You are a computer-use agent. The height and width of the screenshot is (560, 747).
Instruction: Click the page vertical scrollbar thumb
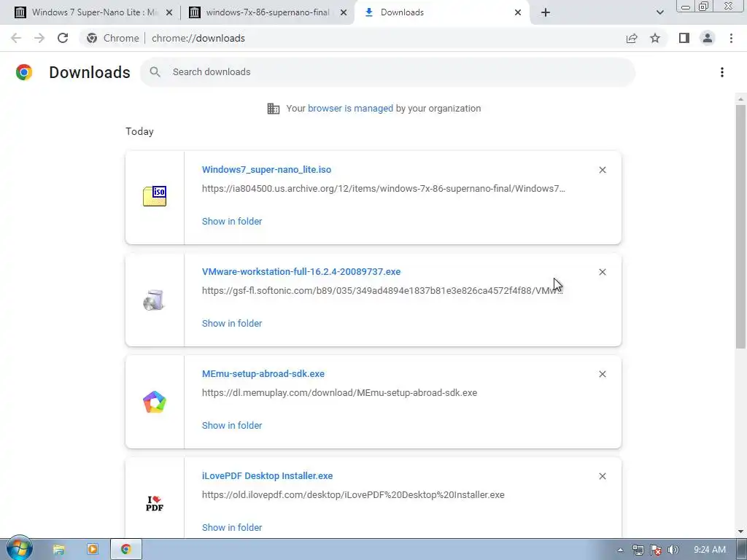pos(741,226)
